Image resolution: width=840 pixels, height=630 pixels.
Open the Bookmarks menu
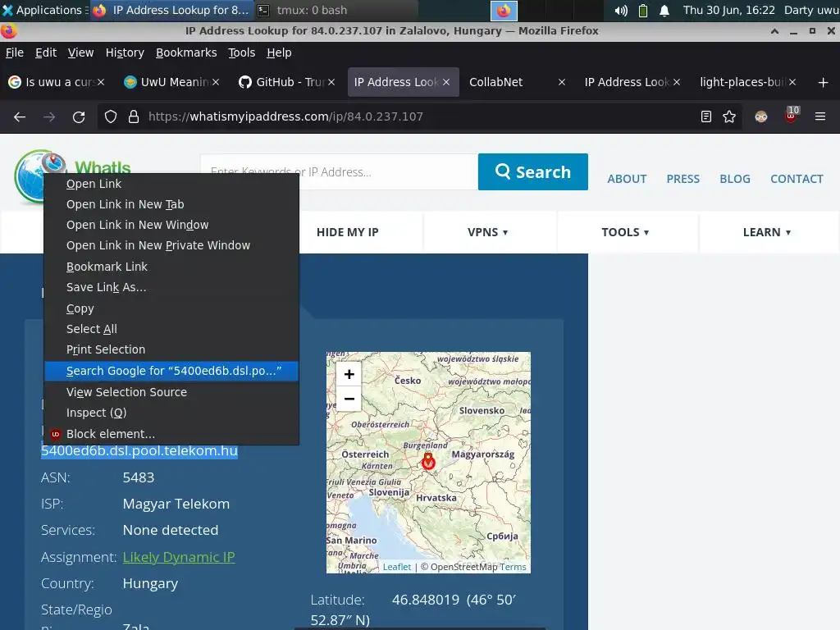(186, 52)
